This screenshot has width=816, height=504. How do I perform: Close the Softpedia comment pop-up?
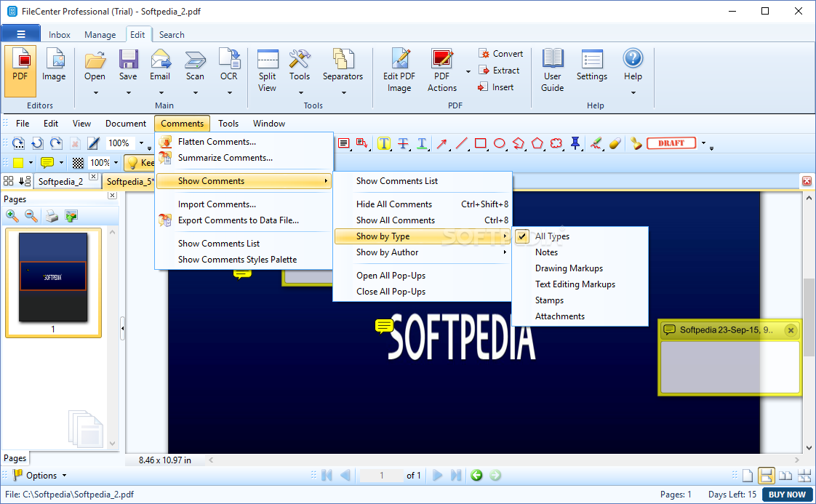(791, 330)
